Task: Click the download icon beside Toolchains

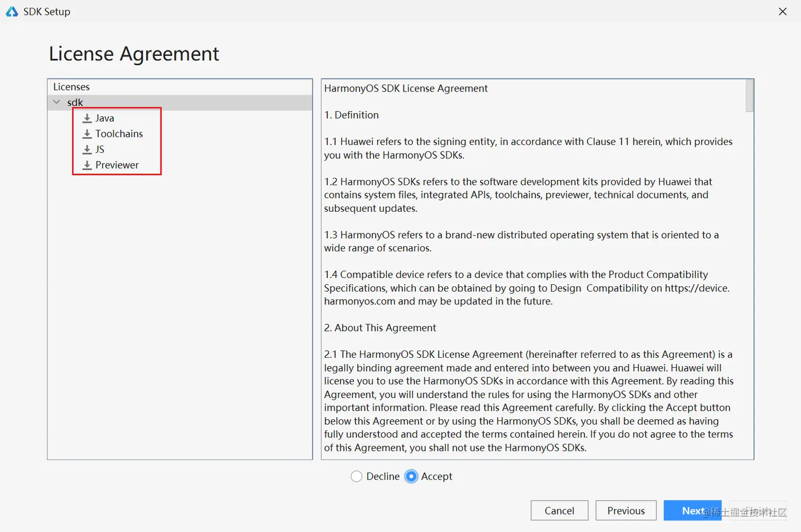Action: 87,134
